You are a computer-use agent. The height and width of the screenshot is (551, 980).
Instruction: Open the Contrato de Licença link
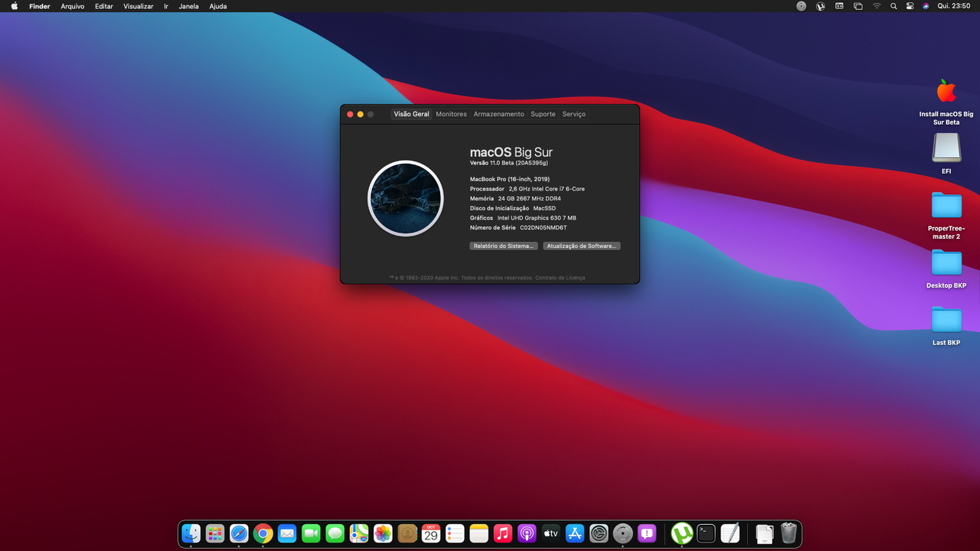point(560,278)
